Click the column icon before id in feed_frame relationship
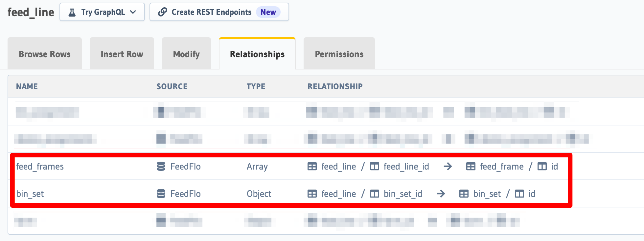Viewport: 644px width, 241px height. 542,167
